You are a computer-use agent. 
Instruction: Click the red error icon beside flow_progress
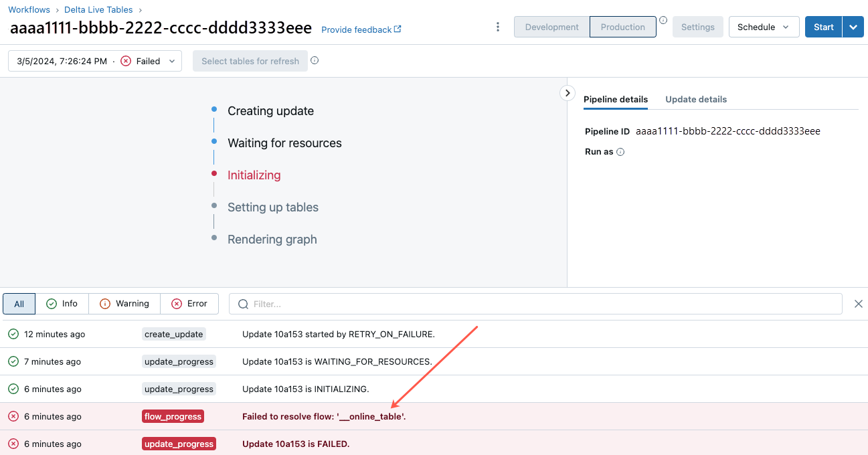tap(14, 416)
